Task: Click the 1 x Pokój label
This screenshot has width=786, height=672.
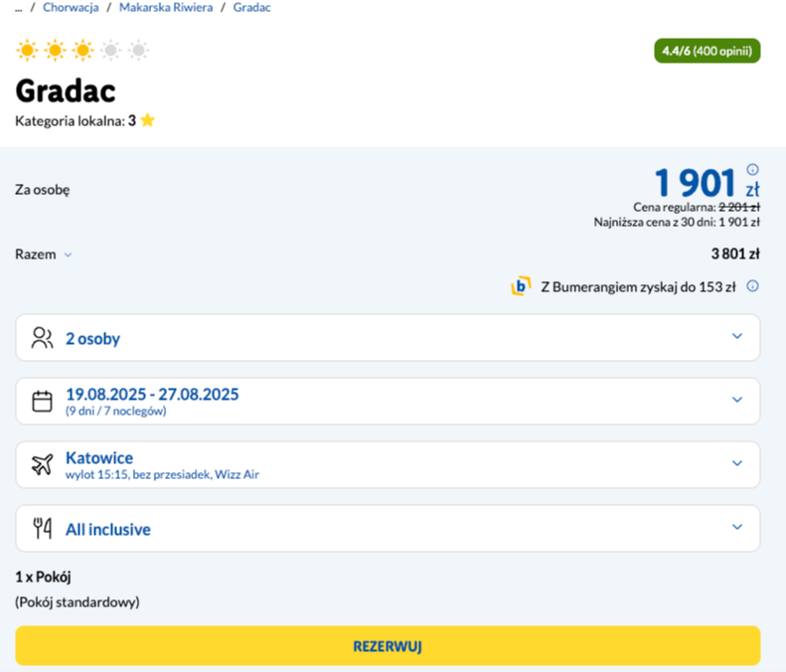Action: click(43, 577)
